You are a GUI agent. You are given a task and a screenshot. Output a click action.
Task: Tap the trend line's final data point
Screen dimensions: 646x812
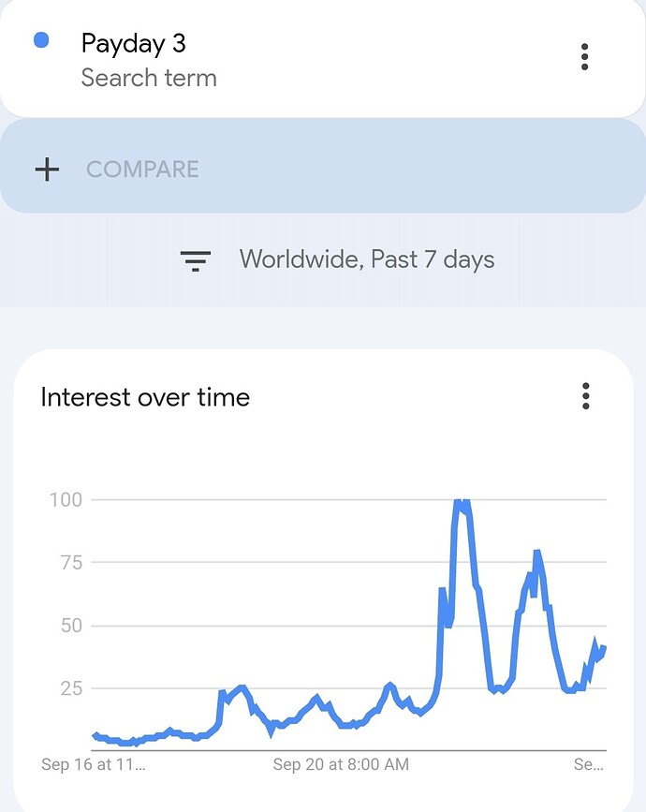(x=604, y=648)
